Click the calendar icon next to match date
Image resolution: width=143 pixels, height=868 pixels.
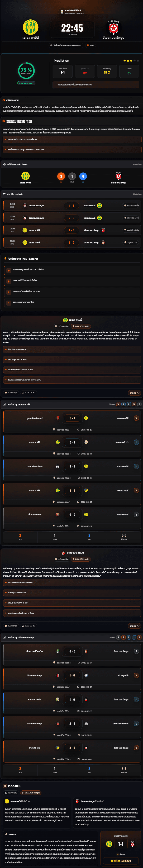click(x=52, y=45)
